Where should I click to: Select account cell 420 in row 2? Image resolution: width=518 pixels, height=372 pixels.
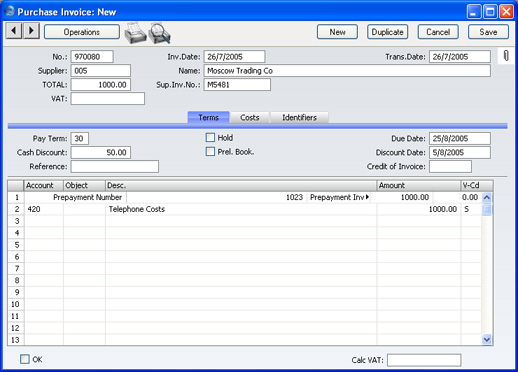click(44, 209)
